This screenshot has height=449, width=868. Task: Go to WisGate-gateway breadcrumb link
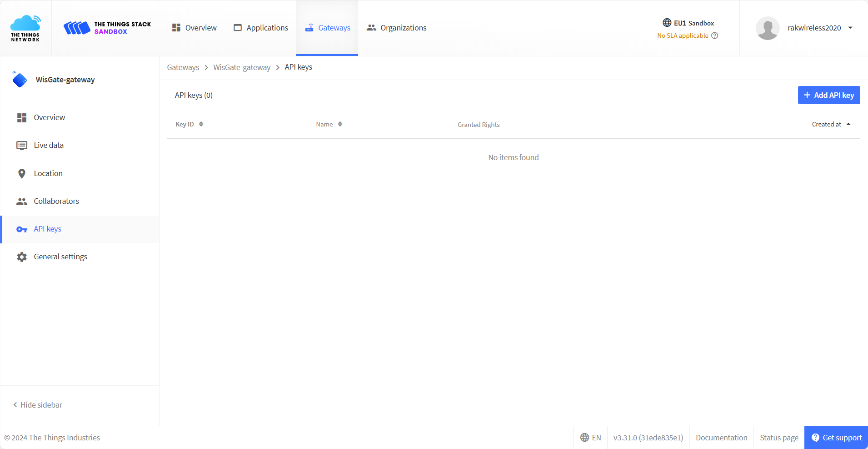click(x=242, y=67)
